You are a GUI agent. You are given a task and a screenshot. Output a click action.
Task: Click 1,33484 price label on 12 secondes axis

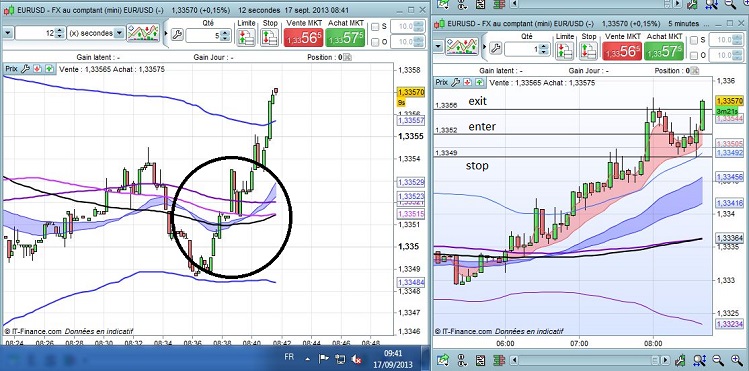click(x=410, y=282)
